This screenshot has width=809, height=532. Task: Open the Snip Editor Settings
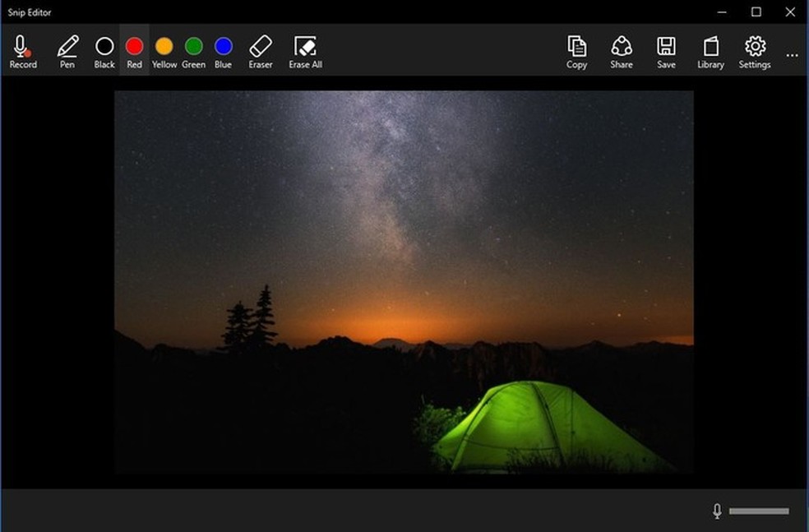coord(755,51)
